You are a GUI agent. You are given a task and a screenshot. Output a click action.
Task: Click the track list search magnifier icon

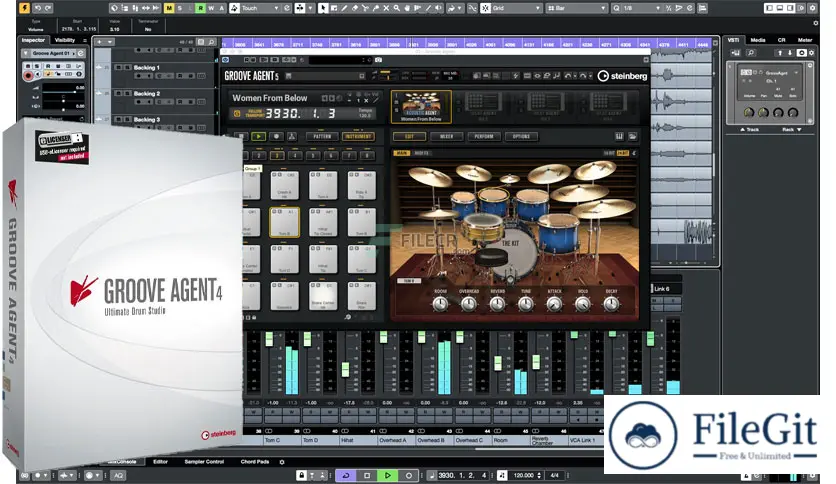211,42
